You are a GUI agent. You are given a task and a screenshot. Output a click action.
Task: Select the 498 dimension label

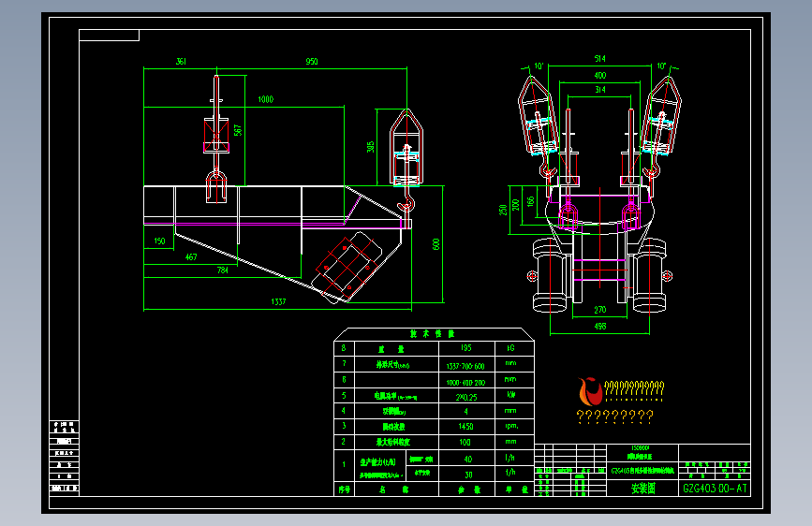(600, 327)
